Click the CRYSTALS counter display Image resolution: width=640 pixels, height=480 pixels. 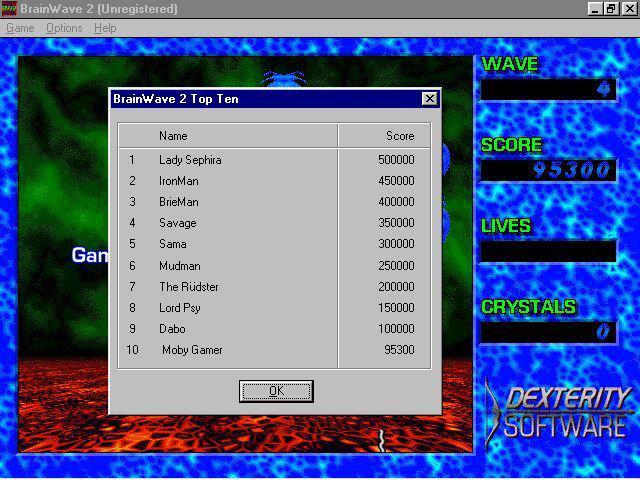548,333
